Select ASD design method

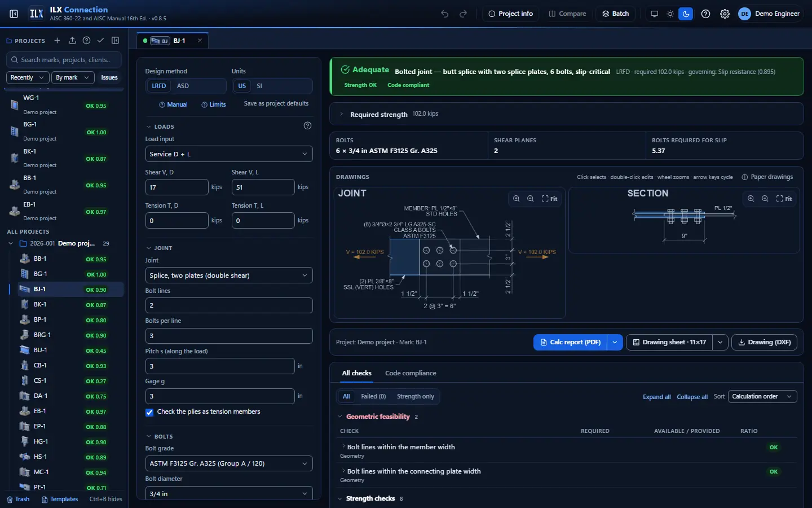coord(183,86)
